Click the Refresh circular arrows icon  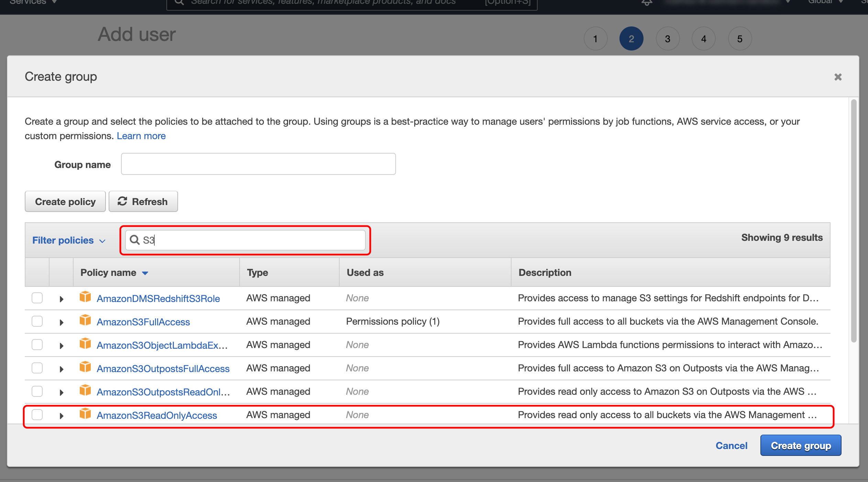[122, 201]
